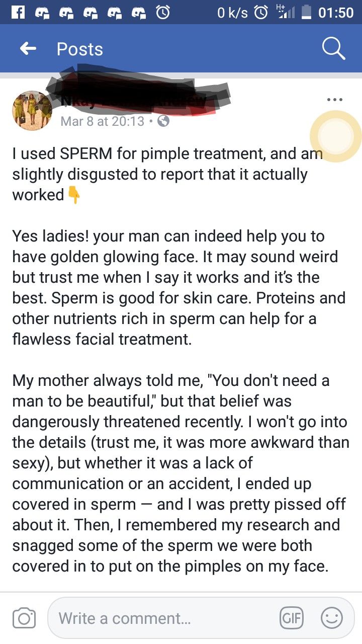Tap the floating yellow circle button

coord(335,136)
